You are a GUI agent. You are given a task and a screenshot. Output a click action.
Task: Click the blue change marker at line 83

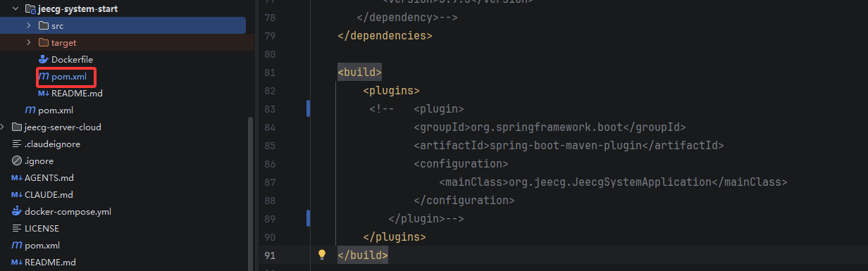point(308,108)
